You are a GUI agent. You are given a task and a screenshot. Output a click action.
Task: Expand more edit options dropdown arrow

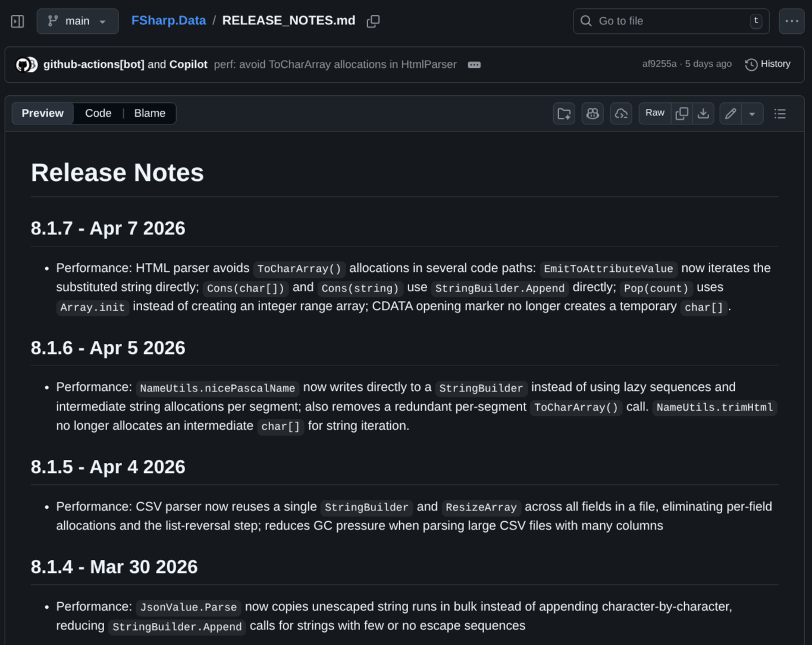(x=752, y=114)
